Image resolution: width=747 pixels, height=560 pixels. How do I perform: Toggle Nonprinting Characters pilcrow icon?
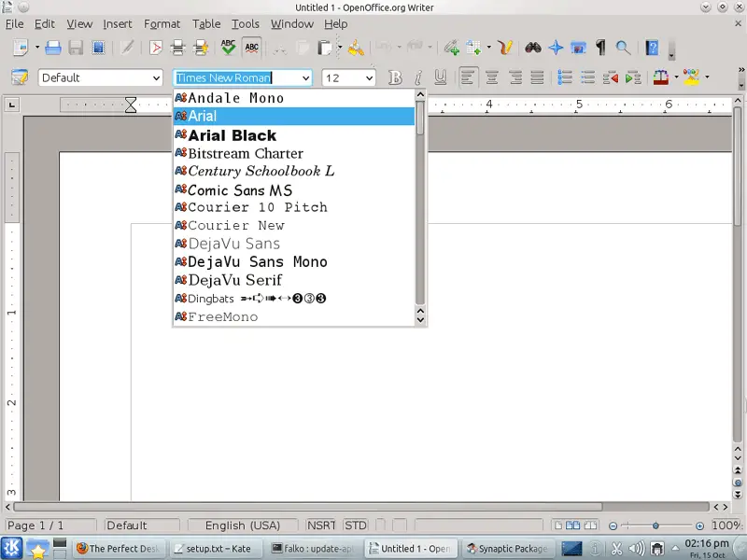click(x=600, y=48)
